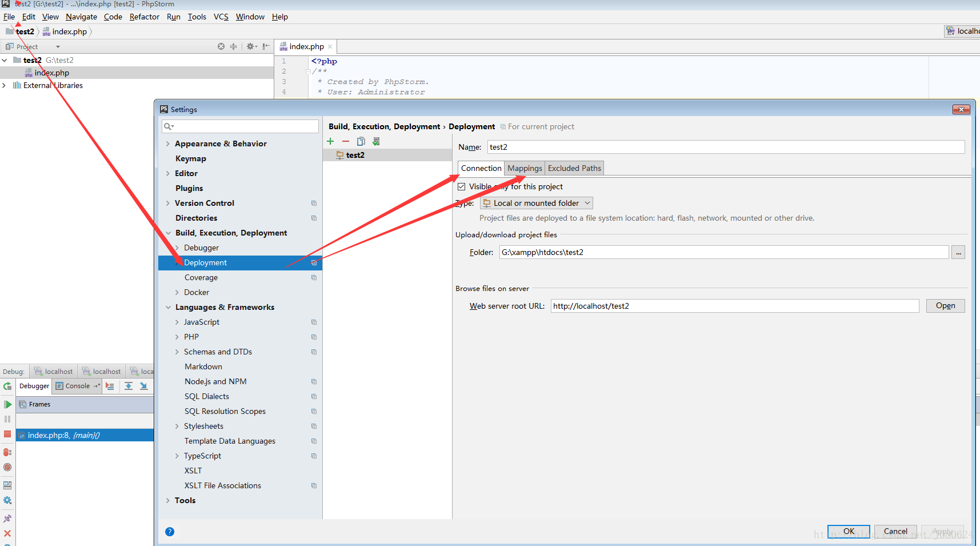Resume program with green play icon
980x546 pixels.
pos(7,404)
